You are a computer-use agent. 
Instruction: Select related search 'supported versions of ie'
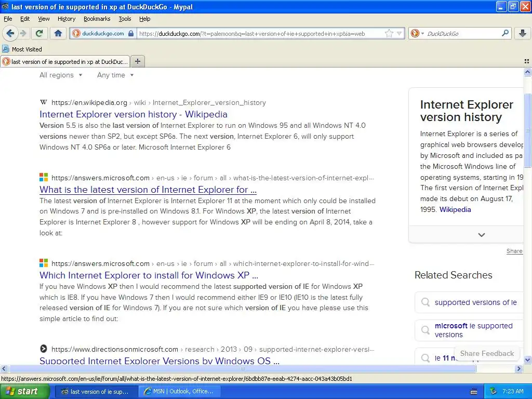(475, 302)
